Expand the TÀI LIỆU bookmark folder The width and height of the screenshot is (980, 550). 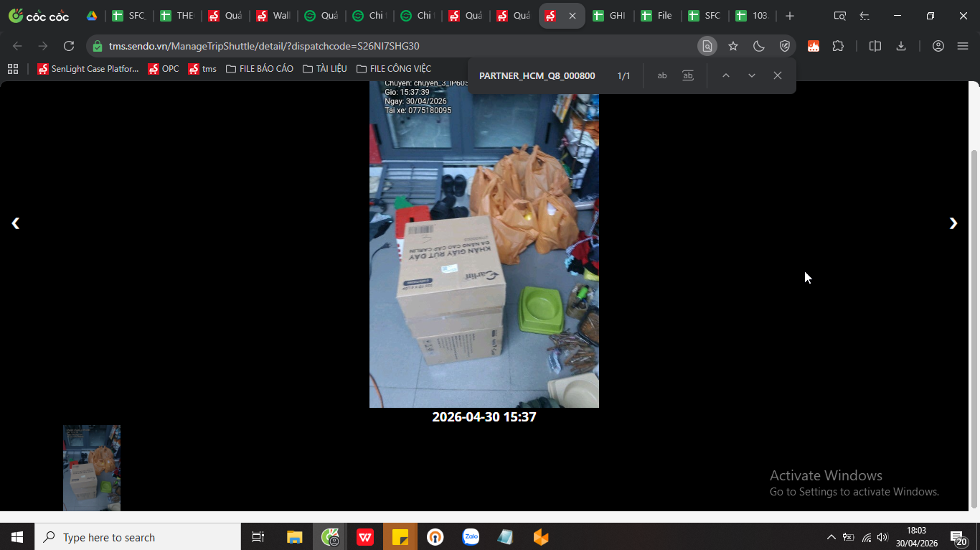click(325, 69)
